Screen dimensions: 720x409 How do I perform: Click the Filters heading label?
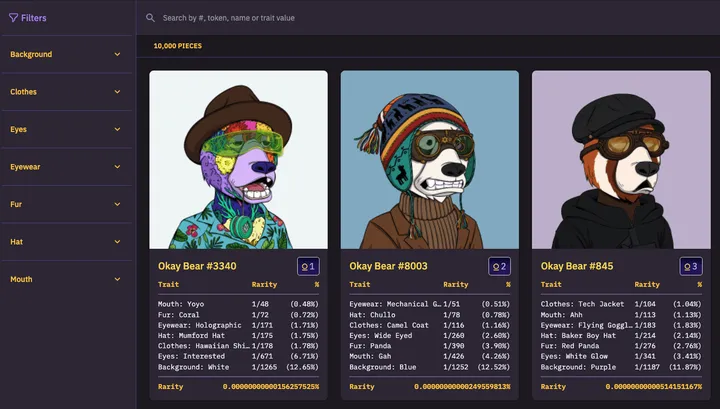[33, 18]
